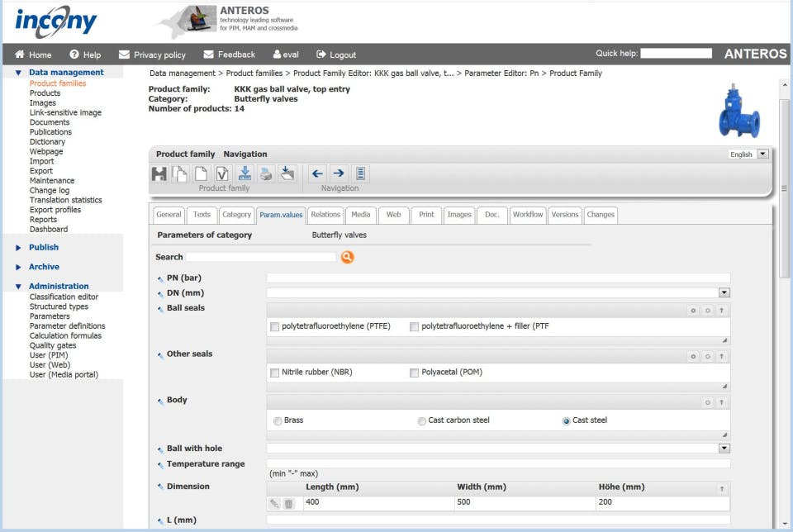Check Nitrile rubber (NBR) checkbox
Screen dimensions: 793x532
coord(274,373)
